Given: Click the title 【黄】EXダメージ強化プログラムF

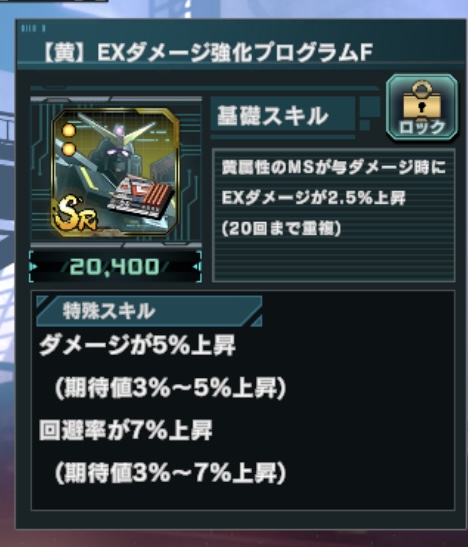Looking at the screenshot, I should [x=207, y=53].
